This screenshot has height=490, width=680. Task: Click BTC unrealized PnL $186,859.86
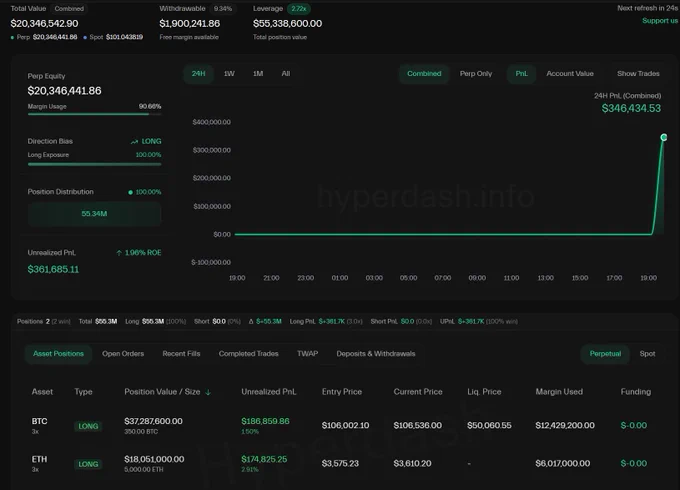265,421
